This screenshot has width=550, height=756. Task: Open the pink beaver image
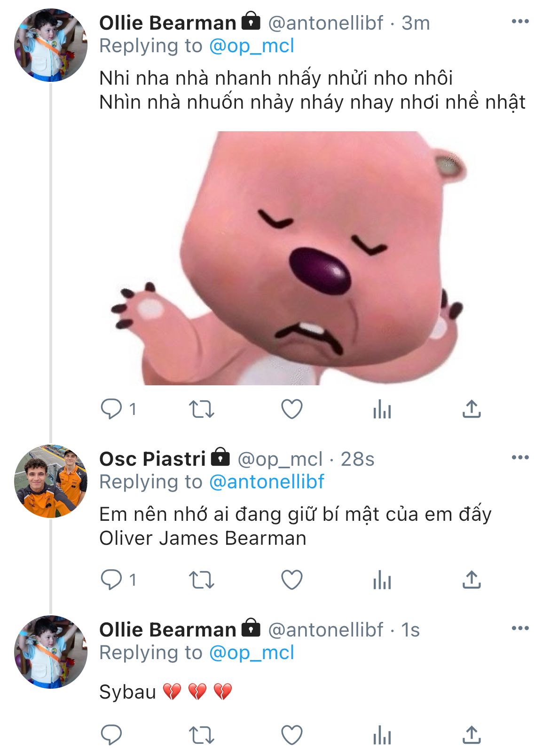[287, 258]
